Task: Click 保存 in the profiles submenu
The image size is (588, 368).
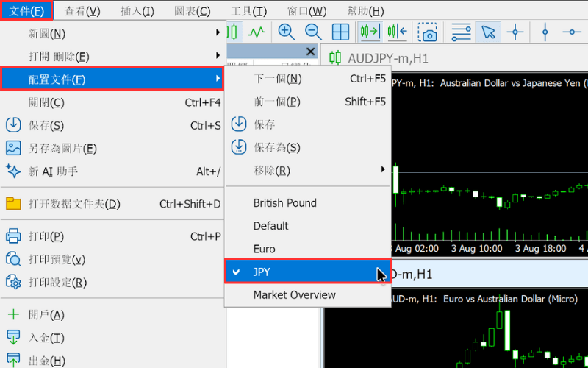Action: [307, 124]
